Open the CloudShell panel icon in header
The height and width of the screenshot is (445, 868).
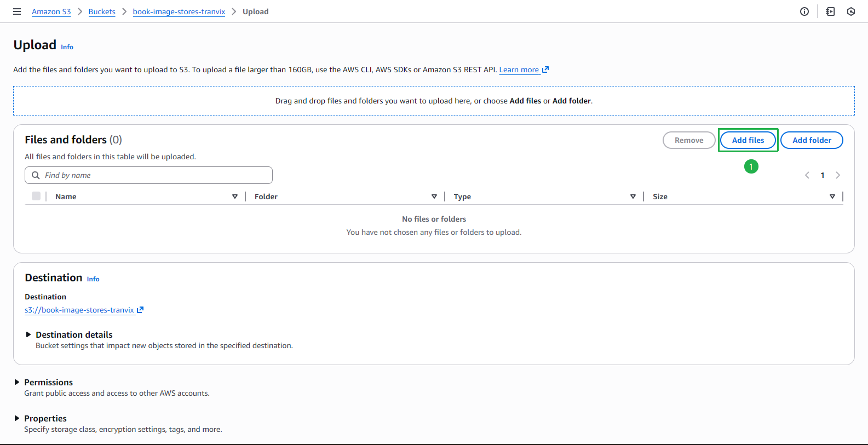(x=830, y=11)
